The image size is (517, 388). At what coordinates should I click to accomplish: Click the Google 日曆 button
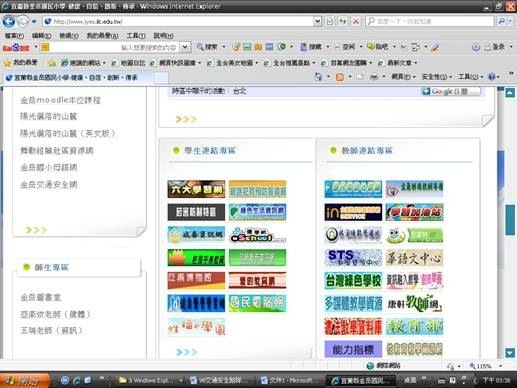click(x=451, y=91)
